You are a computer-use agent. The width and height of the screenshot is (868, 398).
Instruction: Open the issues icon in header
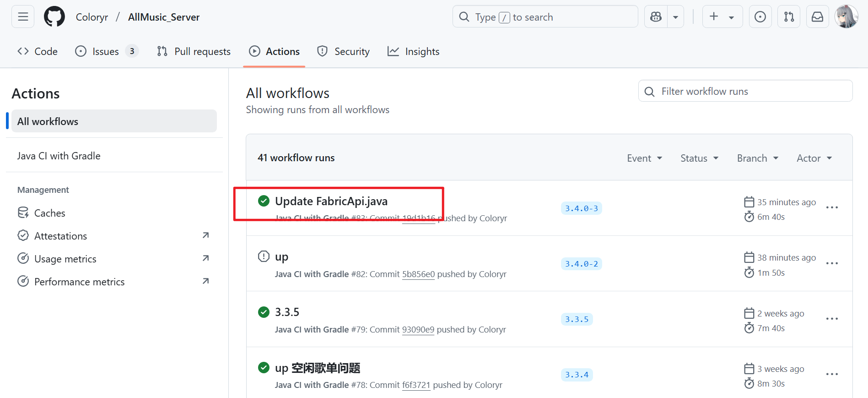(760, 17)
